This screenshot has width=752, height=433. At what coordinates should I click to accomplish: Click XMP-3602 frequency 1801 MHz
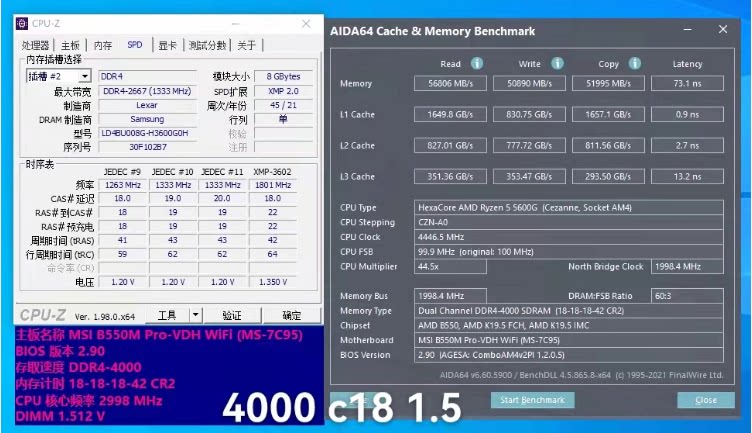(272, 185)
